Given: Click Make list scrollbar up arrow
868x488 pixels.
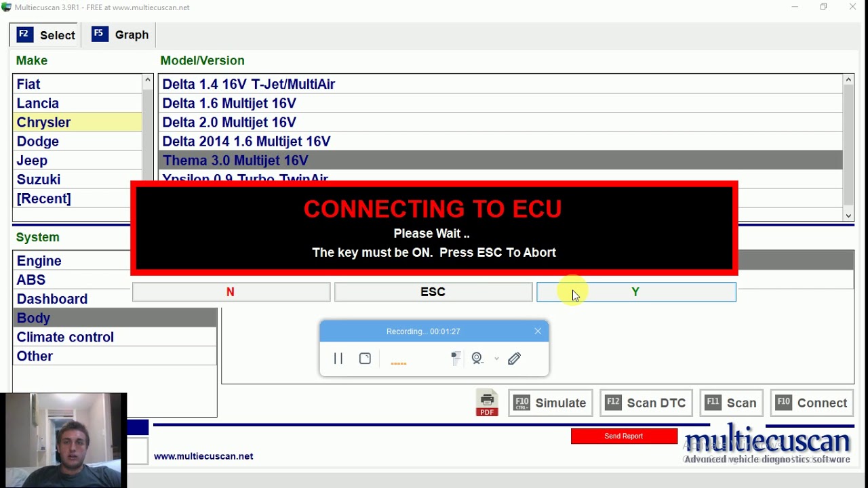Looking at the screenshot, I should [x=148, y=80].
